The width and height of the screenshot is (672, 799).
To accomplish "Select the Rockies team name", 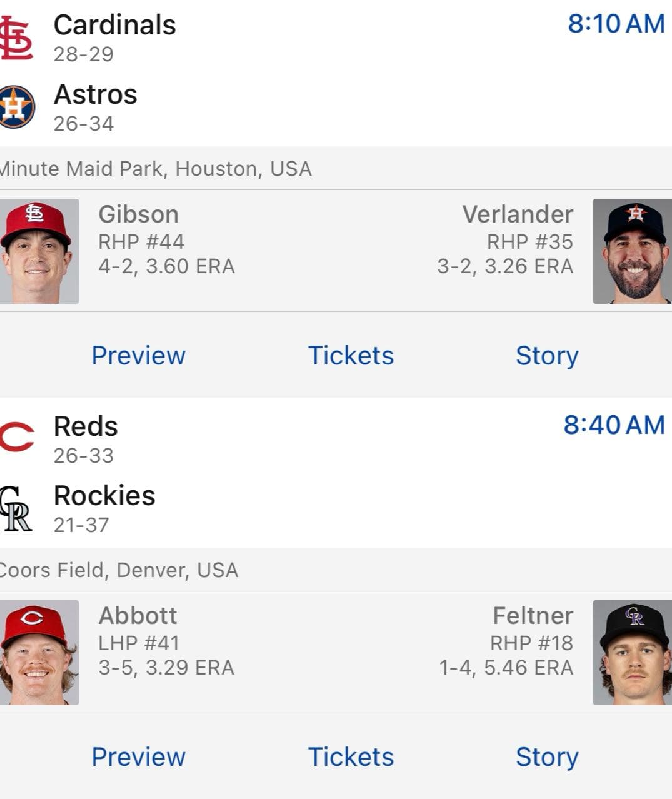I will tap(104, 496).
